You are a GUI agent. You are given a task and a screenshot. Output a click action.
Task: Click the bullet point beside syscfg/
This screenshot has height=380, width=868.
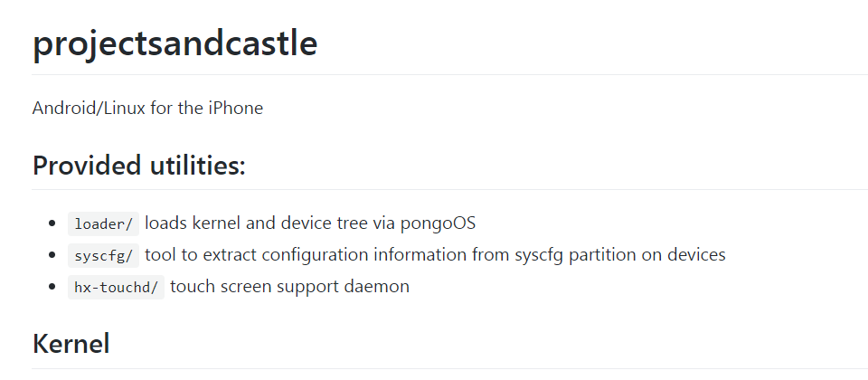click(x=52, y=255)
